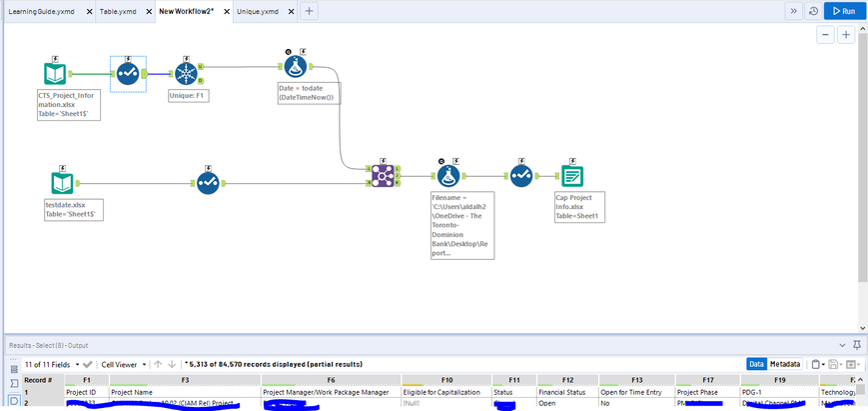Open the workflow history clock icon

tap(813, 11)
